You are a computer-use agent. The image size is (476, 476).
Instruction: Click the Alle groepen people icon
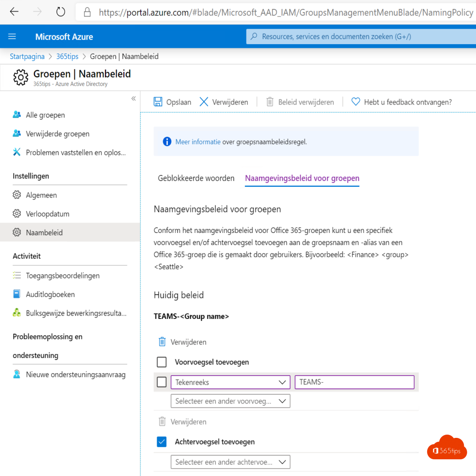(x=17, y=115)
